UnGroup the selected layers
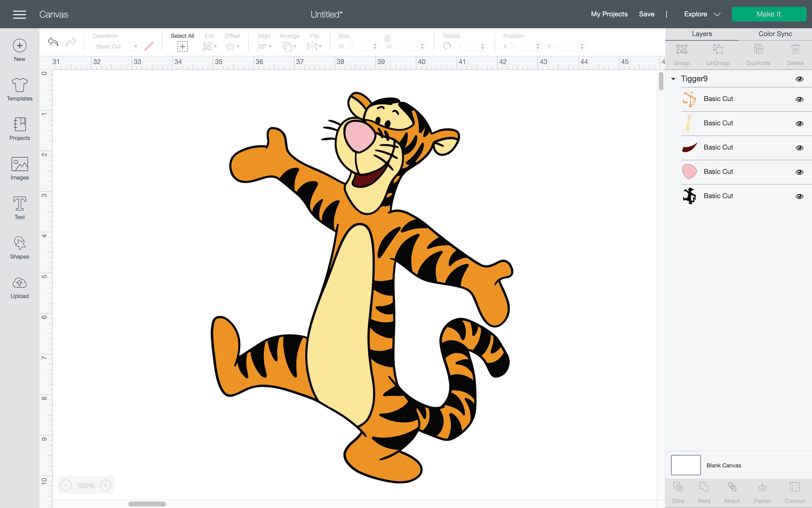812x508 pixels. point(718,55)
